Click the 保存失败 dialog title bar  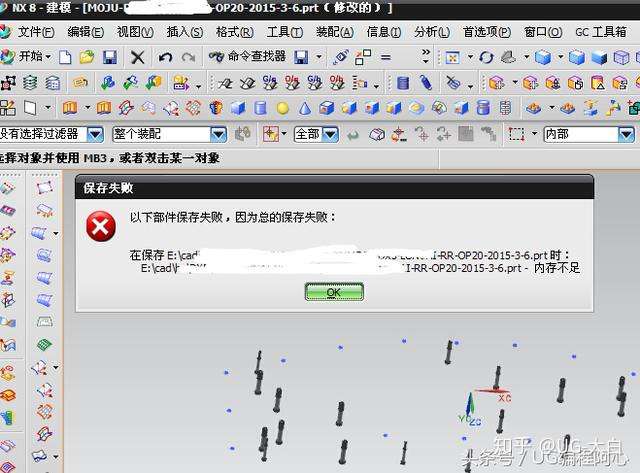(334, 188)
